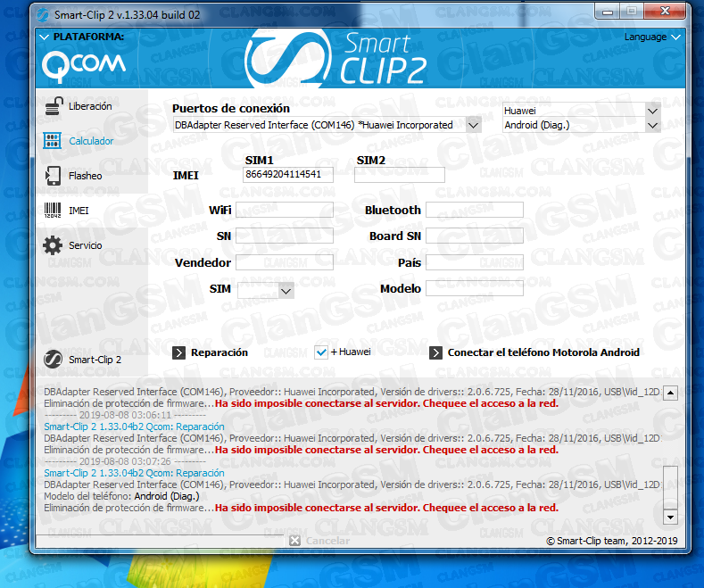The image size is (704, 588).
Task: Click the Reparación arrow icon
Action: pyautogui.click(x=178, y=352)
